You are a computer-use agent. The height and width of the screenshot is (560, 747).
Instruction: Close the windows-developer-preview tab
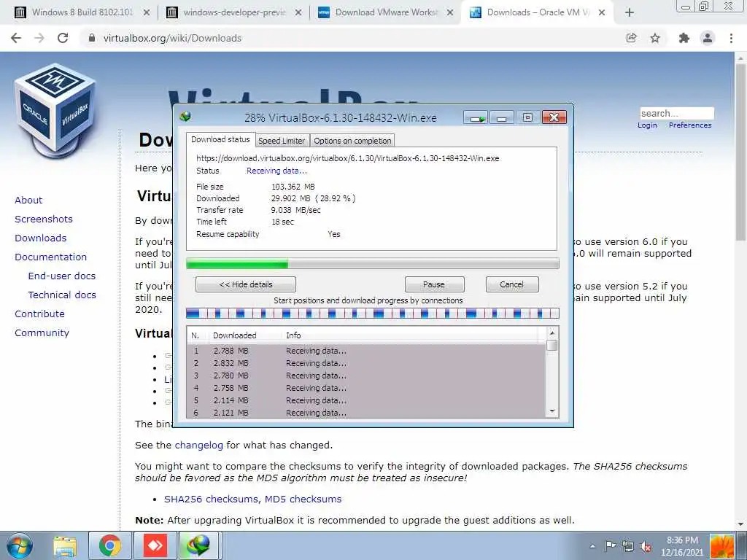tap(298, 12)
